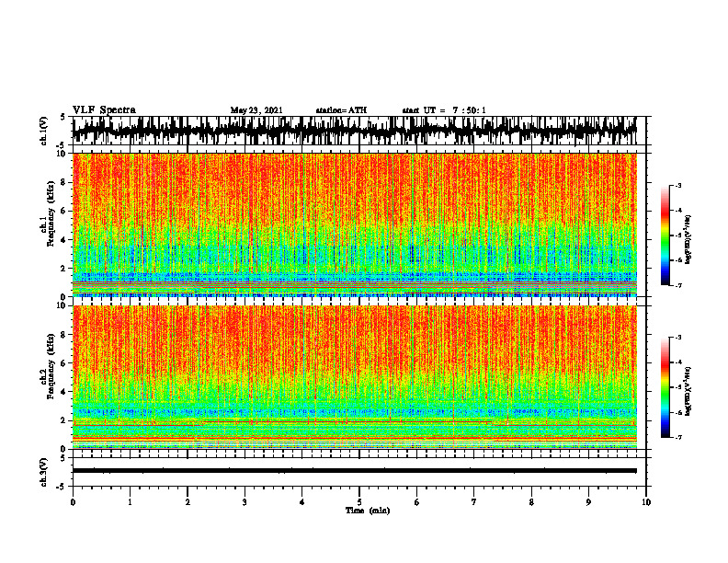
Task: Click the '9' tick on the time axis
Action: pos(588,502)
